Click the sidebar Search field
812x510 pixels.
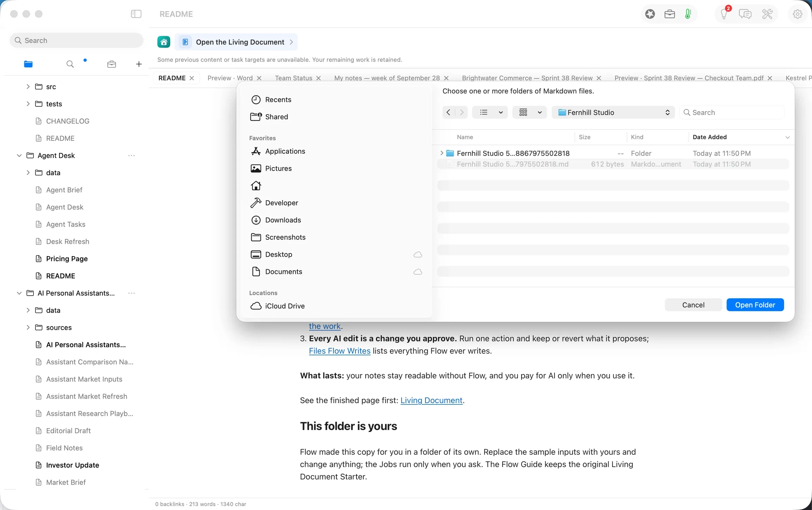point(77,40)
